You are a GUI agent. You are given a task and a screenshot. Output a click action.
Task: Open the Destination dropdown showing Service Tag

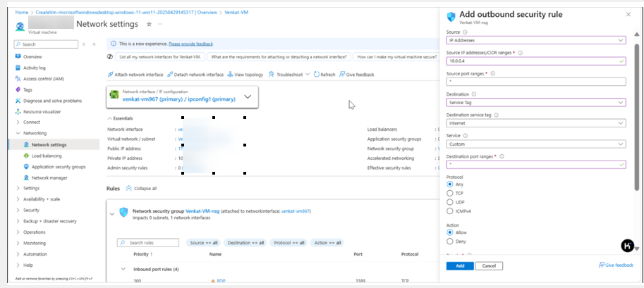click(x=536, y=103)
